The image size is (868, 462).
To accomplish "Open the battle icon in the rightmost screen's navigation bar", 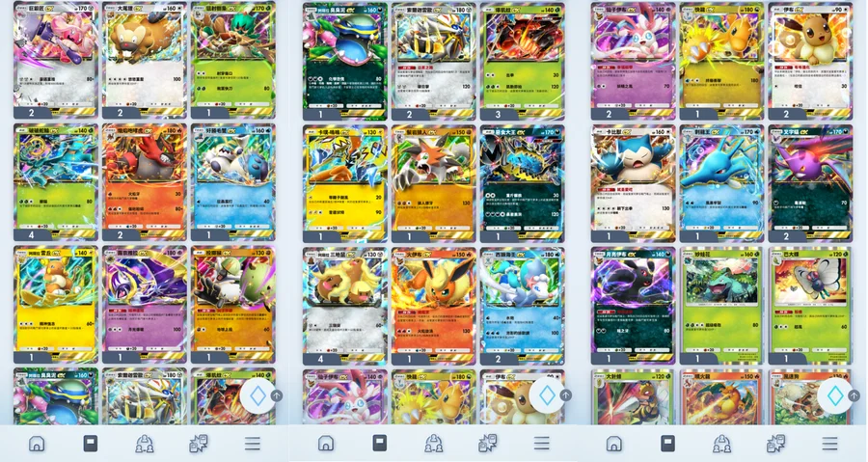I will pos(775,443).
